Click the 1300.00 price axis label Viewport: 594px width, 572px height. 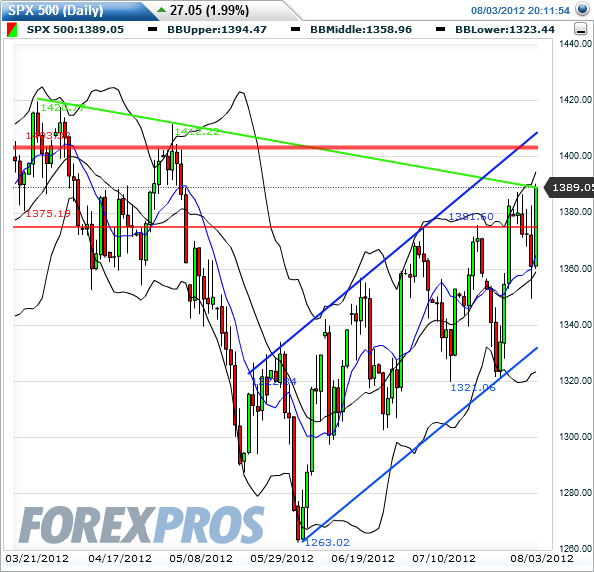(x=575, y=437)
